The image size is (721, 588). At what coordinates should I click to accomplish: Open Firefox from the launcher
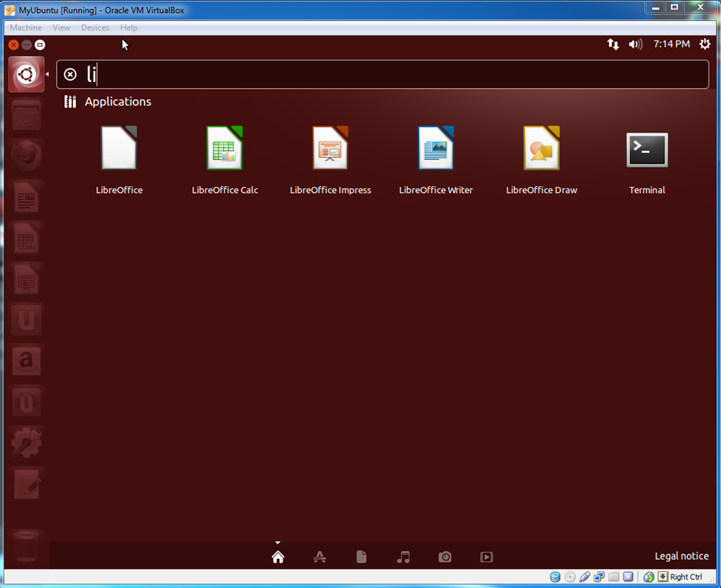(x=26, y=156)
